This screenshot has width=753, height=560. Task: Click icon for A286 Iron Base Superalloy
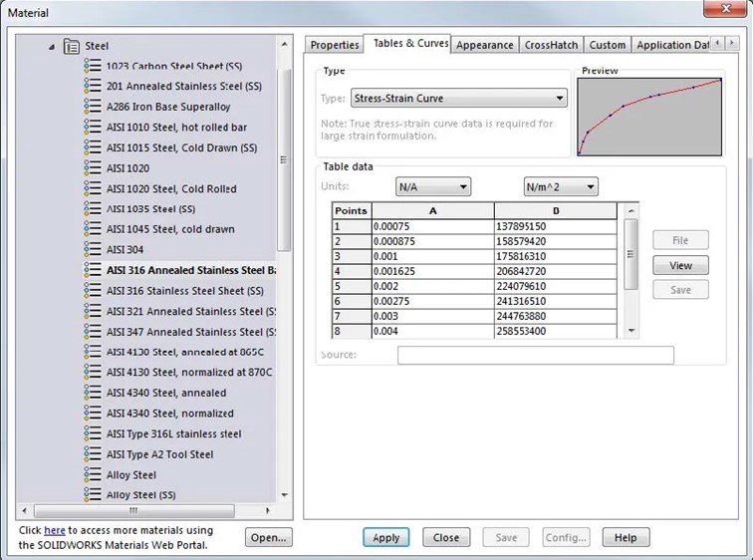(x=92, y=107)
